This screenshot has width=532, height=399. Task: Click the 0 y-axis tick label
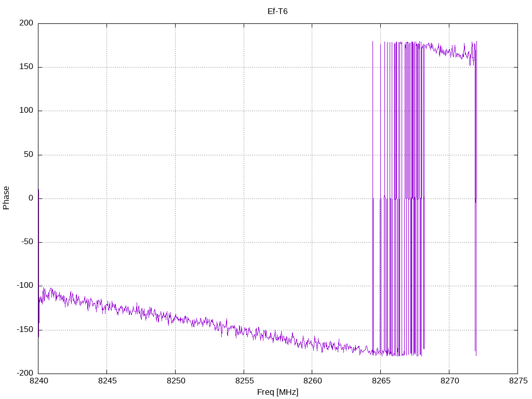[31, 198]
